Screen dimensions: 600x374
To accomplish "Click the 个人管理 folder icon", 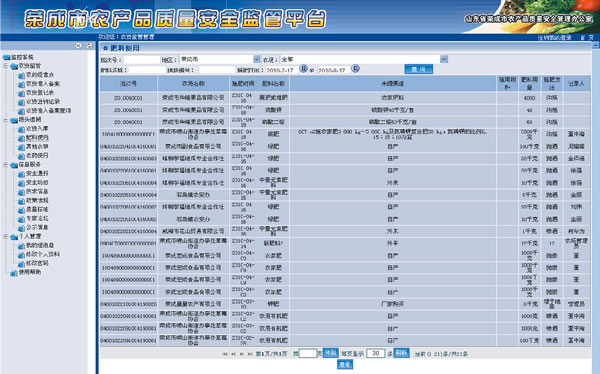I will [14, 237].
